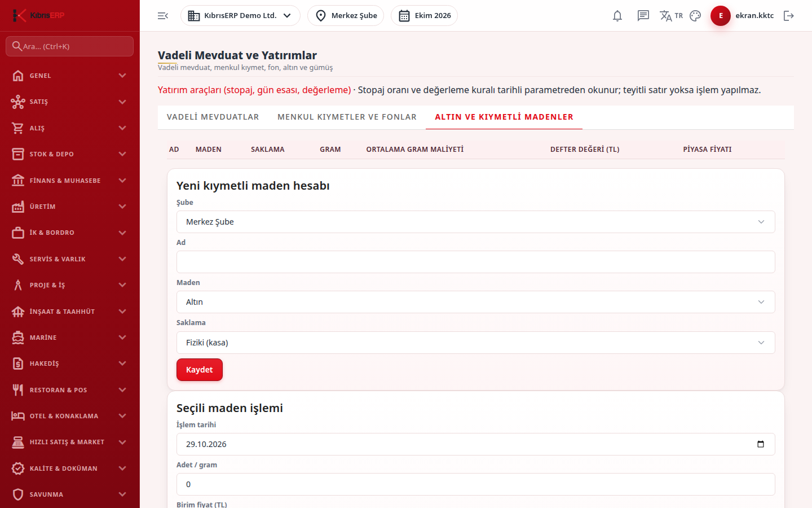812x508 pixels.
Task: Expand Proje & İş menu chevron
Action: tap(122, 285)
